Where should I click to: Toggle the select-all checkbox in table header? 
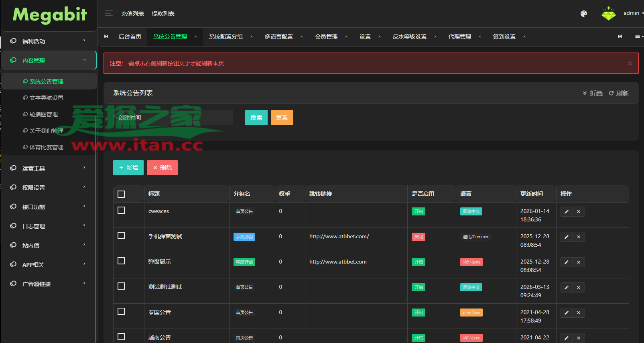coord(121,194)
